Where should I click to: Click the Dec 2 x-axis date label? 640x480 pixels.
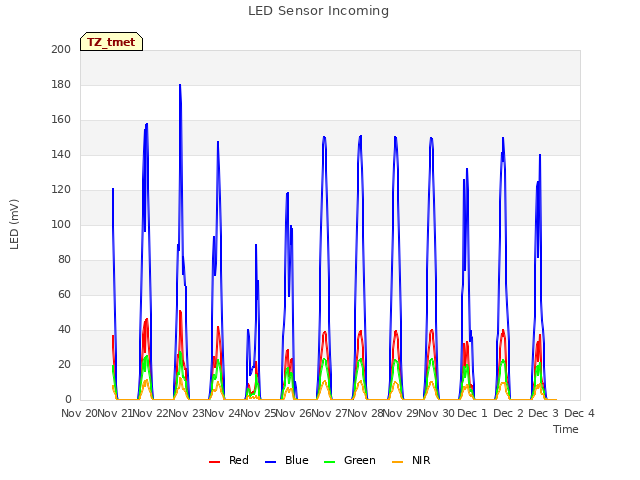(508, 413)
